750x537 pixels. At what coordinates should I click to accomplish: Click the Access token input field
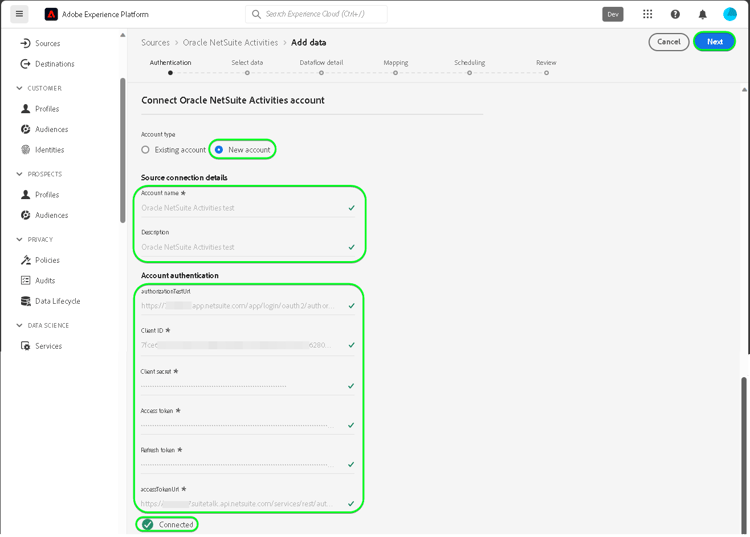click(x=248, y=425)
